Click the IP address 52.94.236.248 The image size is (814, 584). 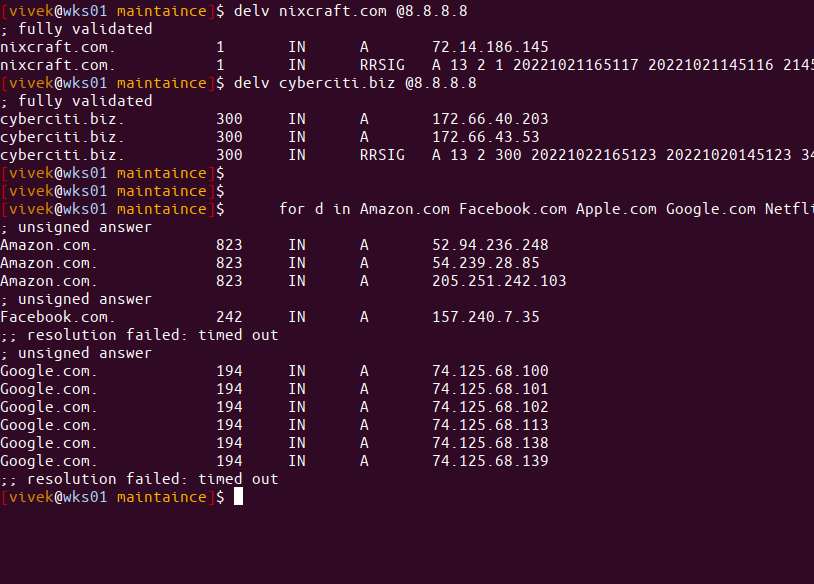click(490, 245)
